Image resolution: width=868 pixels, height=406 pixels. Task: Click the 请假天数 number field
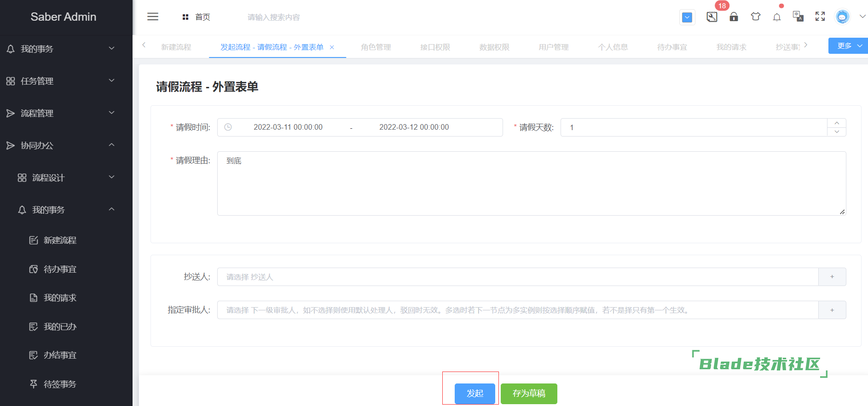pos(694,127)
